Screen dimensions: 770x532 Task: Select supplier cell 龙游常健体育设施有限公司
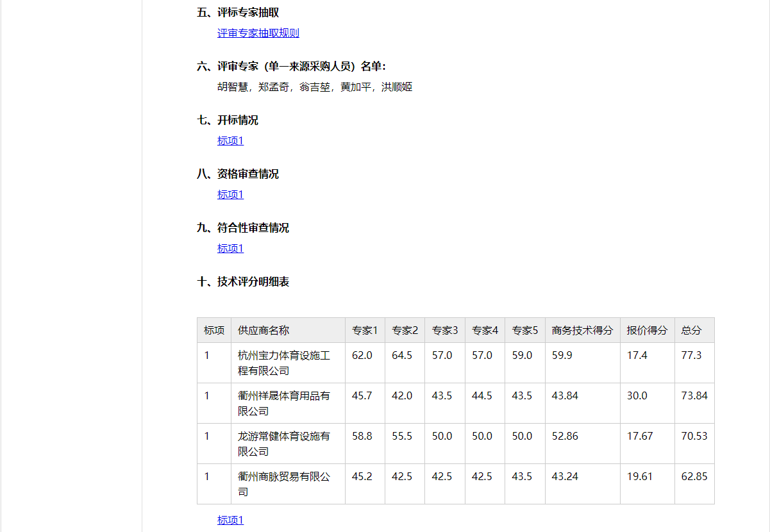click(x=284, y=444)
